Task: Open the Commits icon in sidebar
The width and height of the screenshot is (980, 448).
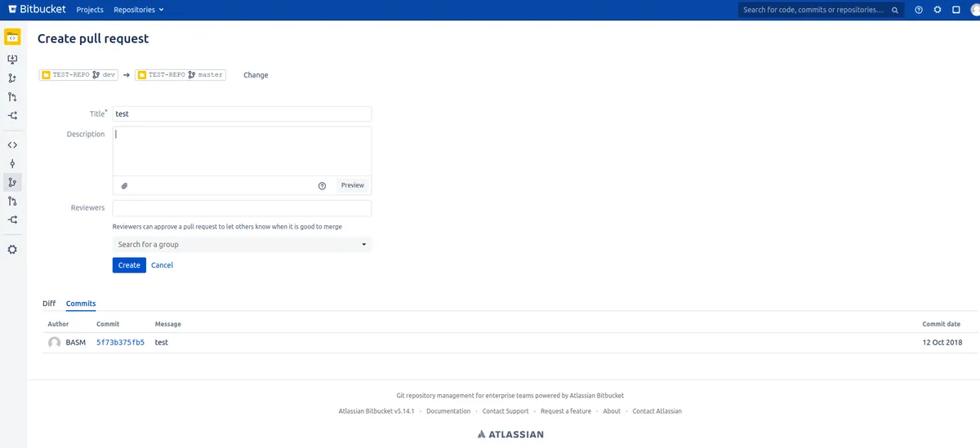Action: pos(12,163)
